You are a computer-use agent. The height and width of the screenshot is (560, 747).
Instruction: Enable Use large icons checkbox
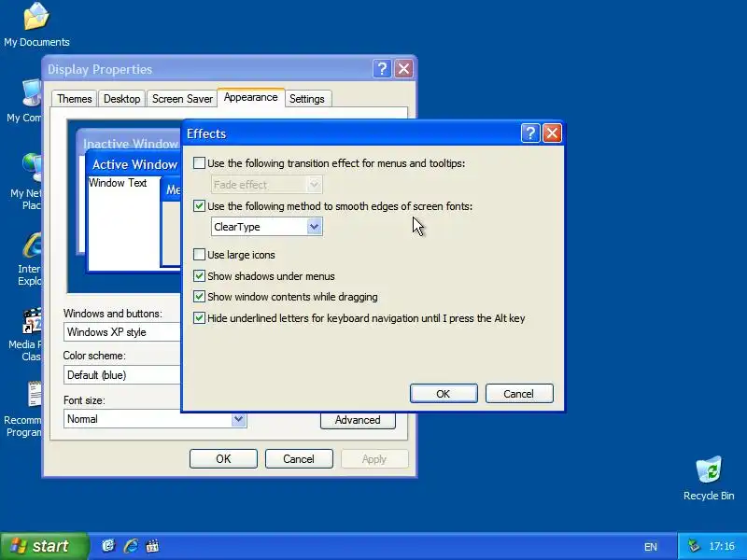coord(199,255)
